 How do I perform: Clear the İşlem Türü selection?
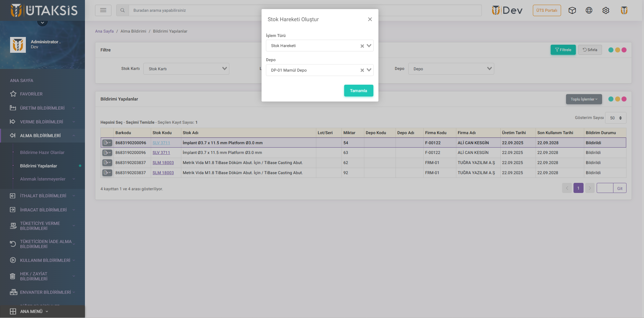[x=362, y=46]
